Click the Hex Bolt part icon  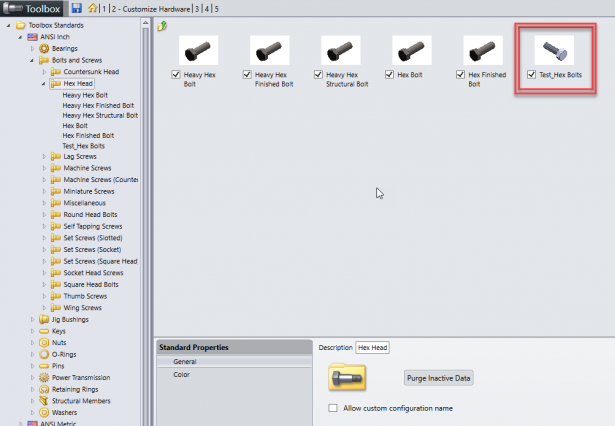[x=411, y=51]
